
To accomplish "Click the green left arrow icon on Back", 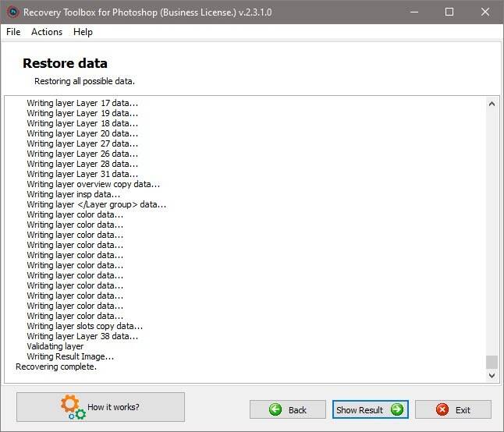I will (275, 409).
